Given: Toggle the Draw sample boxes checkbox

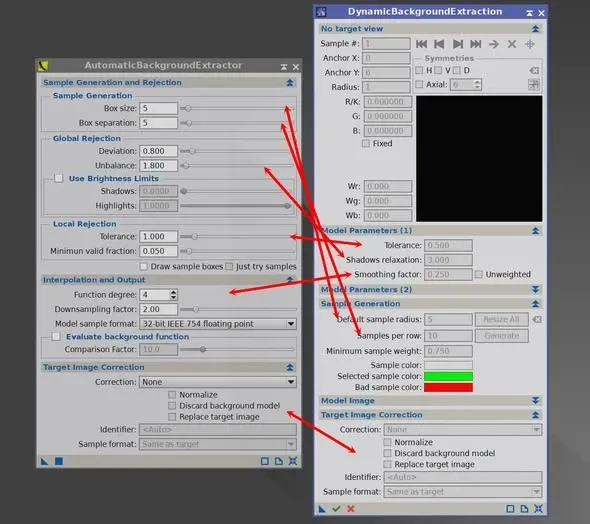Looking at the screenshot, I should click(x=143, y=266).
